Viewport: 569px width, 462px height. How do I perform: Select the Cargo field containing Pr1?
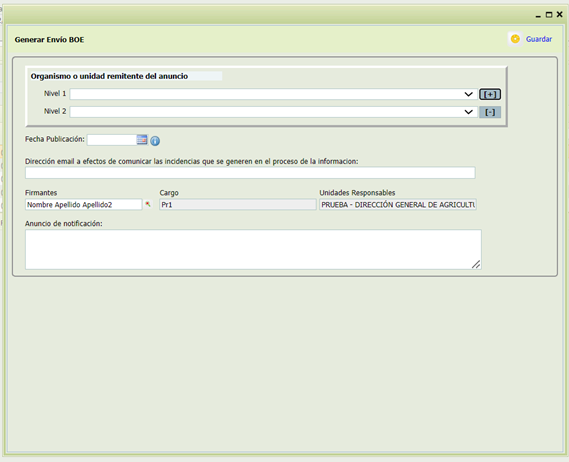click(238, 205)
